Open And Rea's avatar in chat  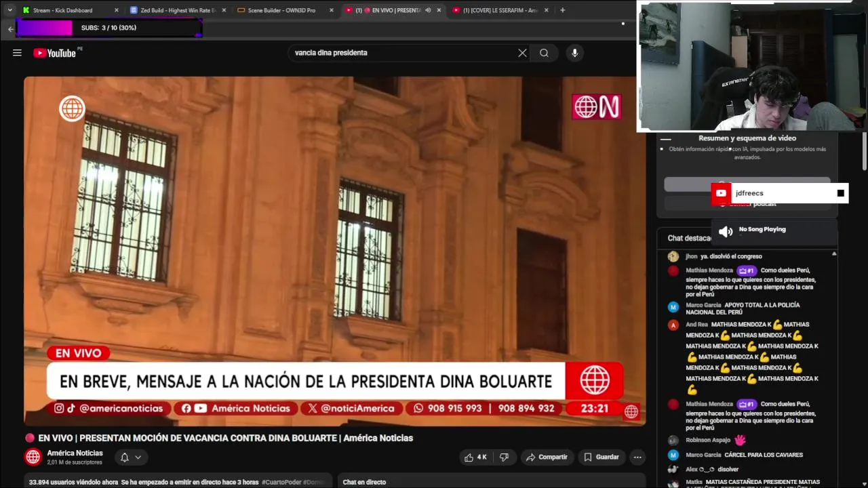click(x=673, y=325)
